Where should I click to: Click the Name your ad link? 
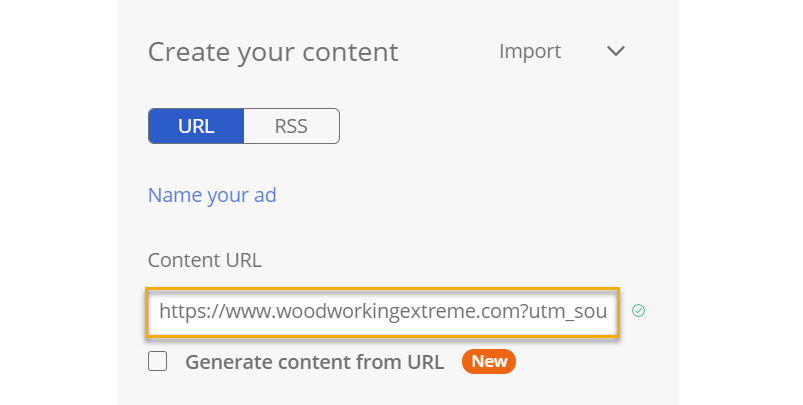tap(212, 195)
